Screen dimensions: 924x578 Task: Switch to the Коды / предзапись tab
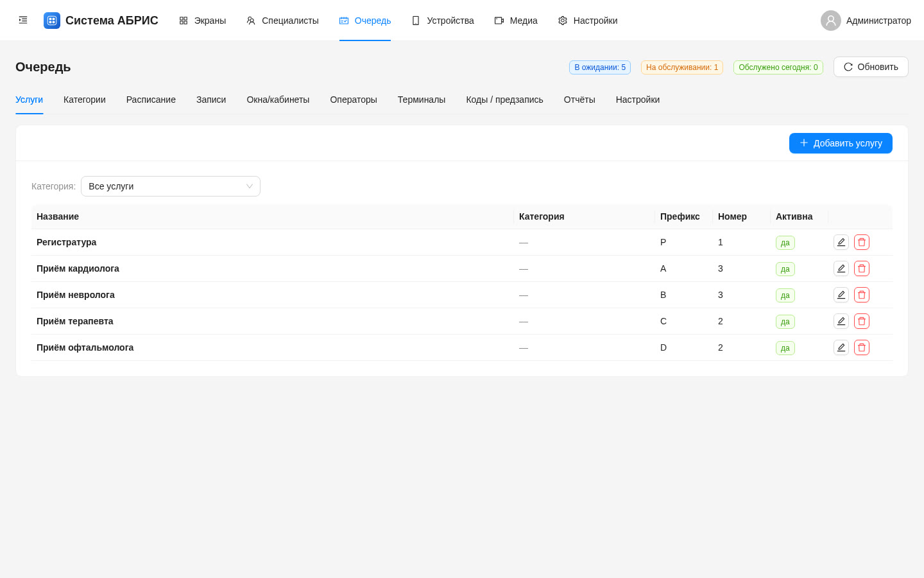pyautogui.click(x=504, y=100)
